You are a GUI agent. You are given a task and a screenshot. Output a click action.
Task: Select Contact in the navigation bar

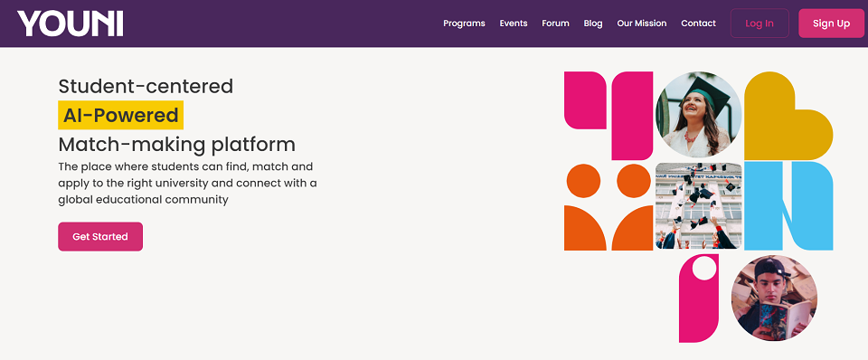pos(698,24)
